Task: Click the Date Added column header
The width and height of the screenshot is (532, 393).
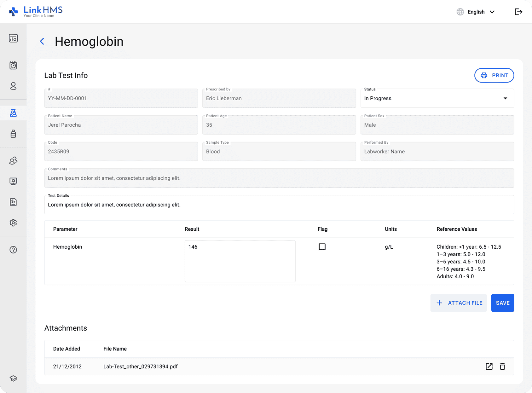Action: (x=66, y=349)
